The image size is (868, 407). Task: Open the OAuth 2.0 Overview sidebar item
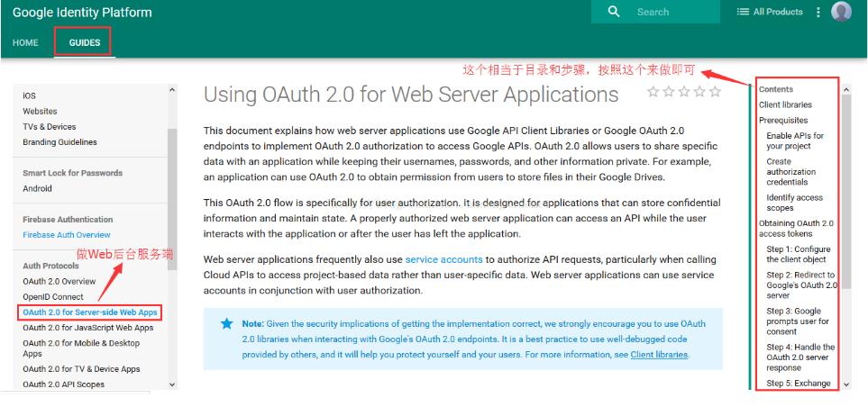59,282
